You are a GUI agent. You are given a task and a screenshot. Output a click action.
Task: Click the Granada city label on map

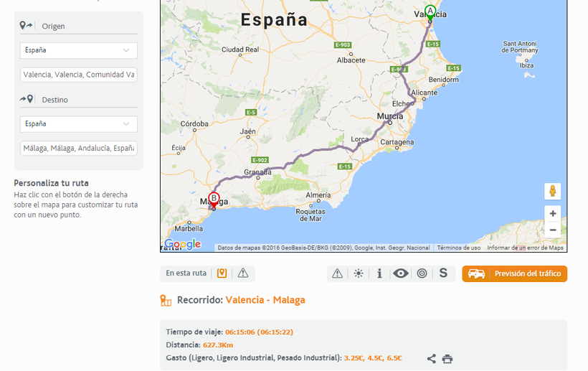257,172
